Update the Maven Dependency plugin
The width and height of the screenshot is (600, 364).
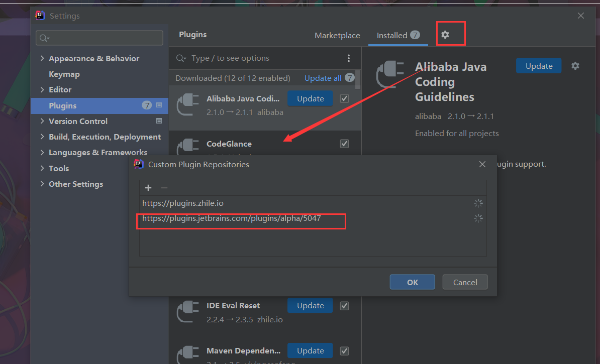pos(310,350)
